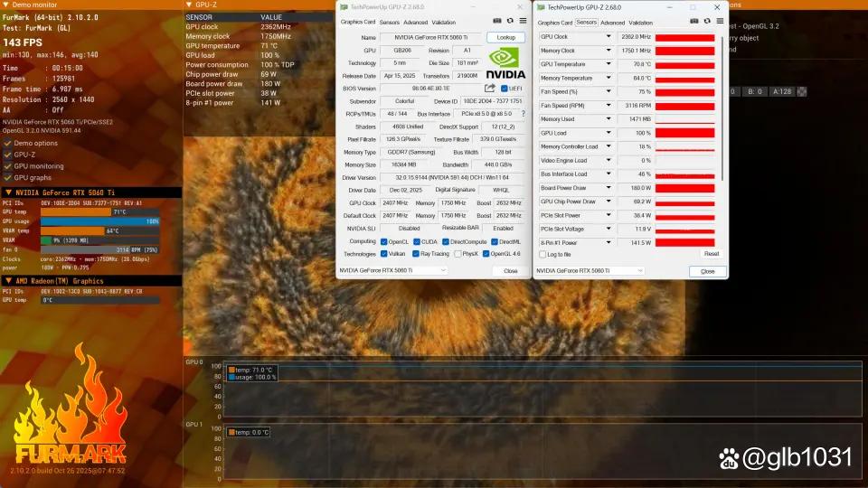
Task: Toggle the OpenGL 4.6 checkbox
Action: point(486,254)
